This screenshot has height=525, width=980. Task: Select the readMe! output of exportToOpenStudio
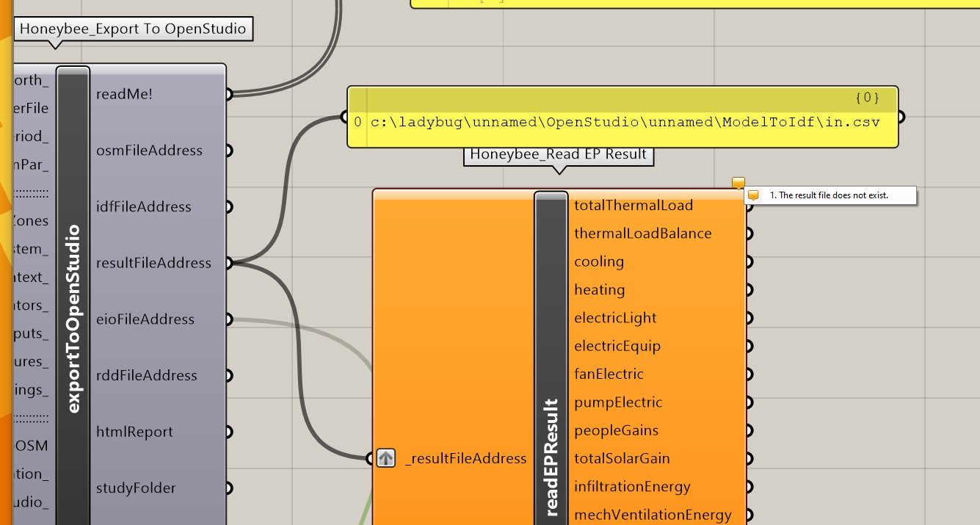[x=124, y=94]
